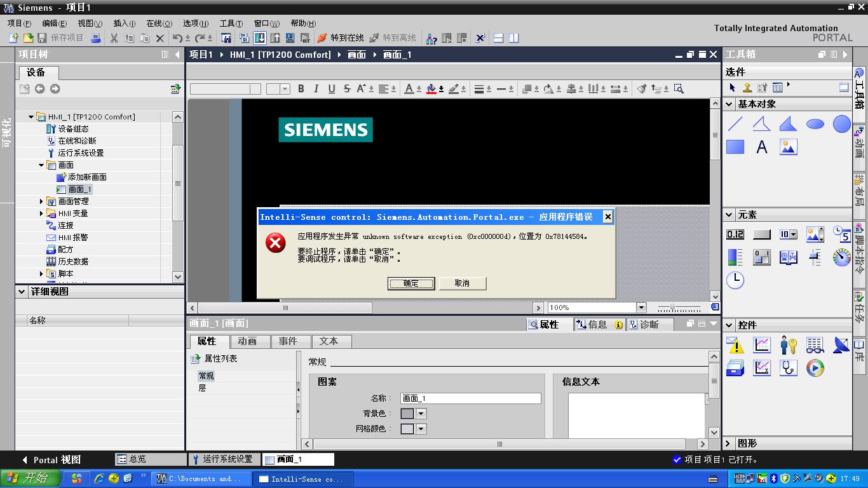Expand the 画面管理 tree node

[x=41, y=201]
